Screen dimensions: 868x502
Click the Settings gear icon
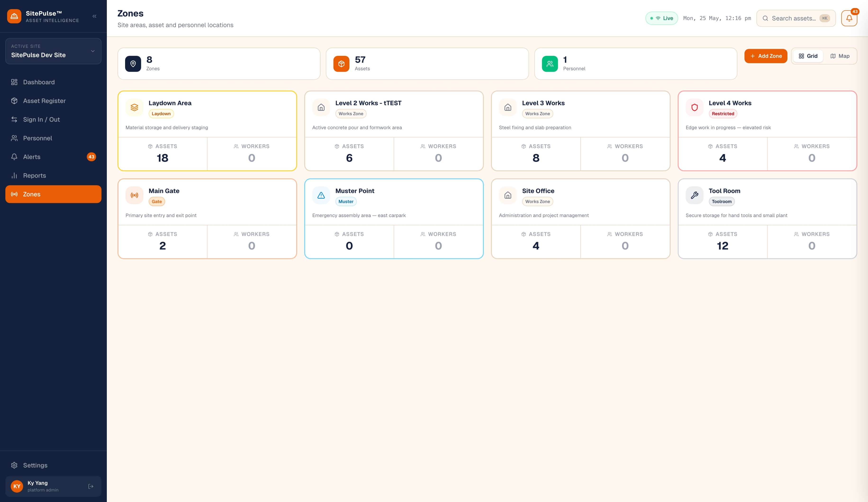14,465
